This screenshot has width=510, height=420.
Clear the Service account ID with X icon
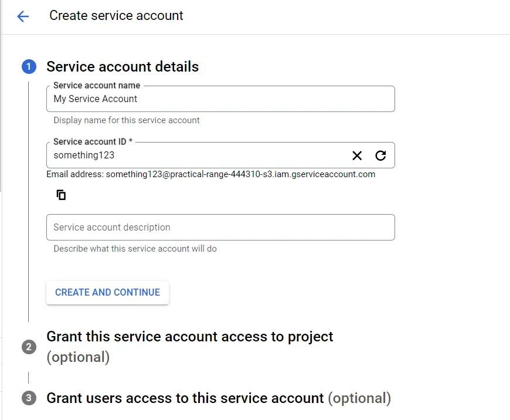click(357, 155)
